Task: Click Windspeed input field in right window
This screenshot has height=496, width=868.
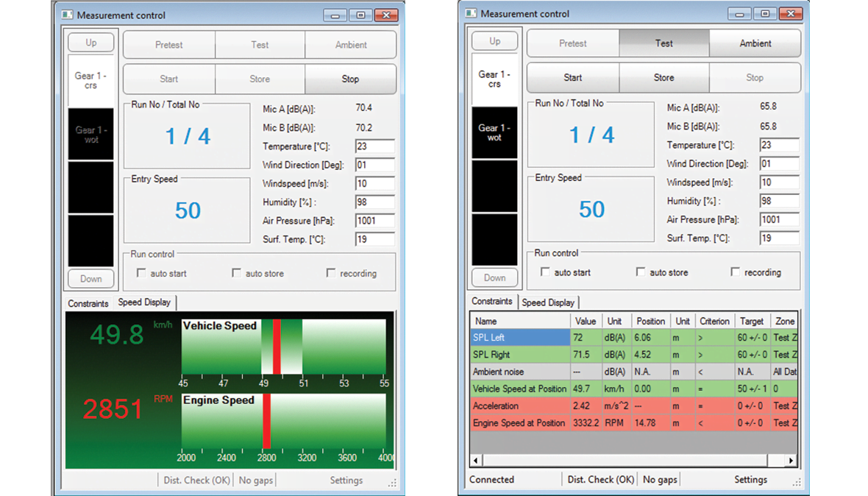Action: (780, 182)
